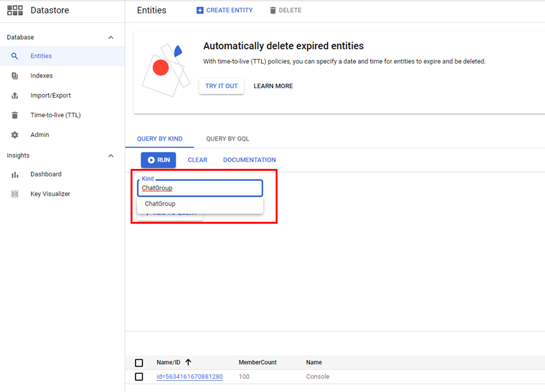Sort by Name/ID using the arrow
Image resolution: width=545 pixels, height=392 pixels.
pyautogui.click(x=189, y=362)
